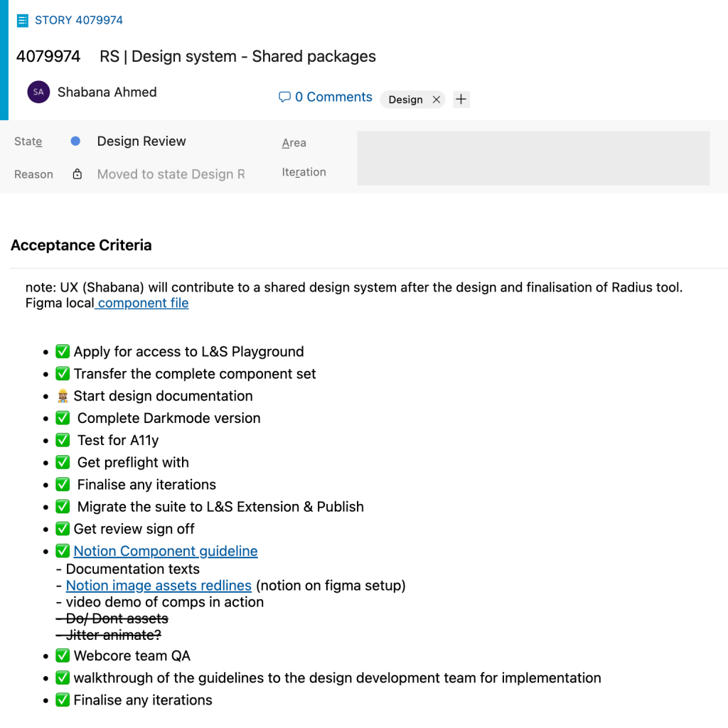
Task: Open the State dropdown showing Design Review
Action: (x=141, y=141)
